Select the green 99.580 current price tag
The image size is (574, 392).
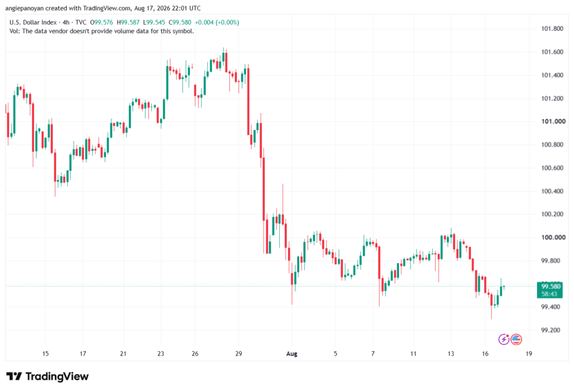coord(549,286)
